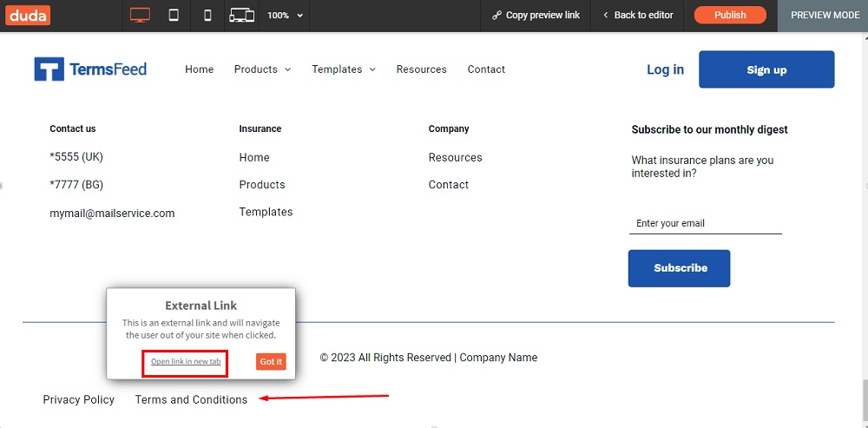Switch to mobile phone preview icon

click(207, 16)
